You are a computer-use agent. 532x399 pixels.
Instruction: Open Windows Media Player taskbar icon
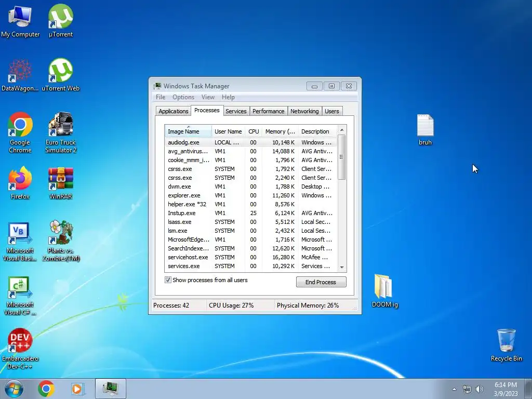pos(77,389)
